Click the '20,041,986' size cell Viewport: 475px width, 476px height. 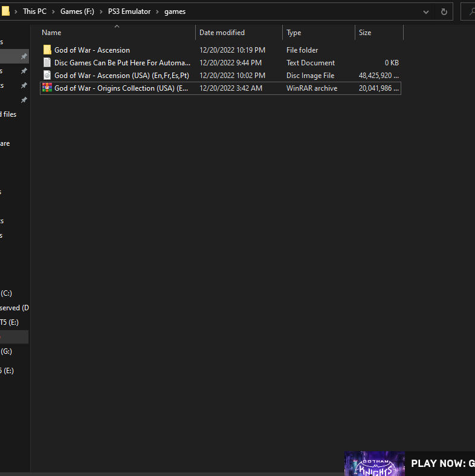click(x=379, y=88)
